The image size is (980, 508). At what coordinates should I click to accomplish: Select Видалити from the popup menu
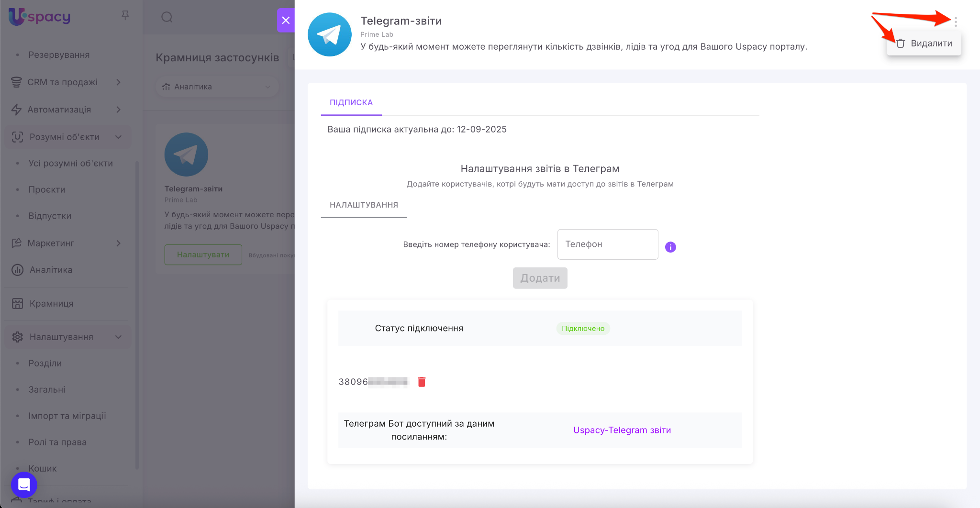pyautogui.click(x=924, y=44)
